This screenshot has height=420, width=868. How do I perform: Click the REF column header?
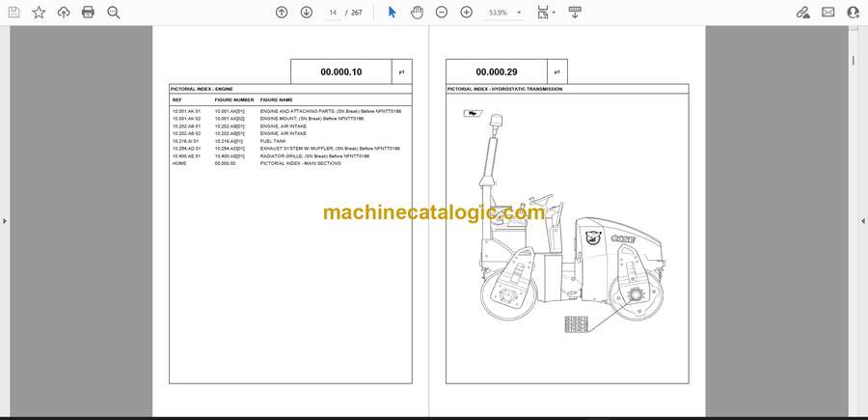(176, 100)
